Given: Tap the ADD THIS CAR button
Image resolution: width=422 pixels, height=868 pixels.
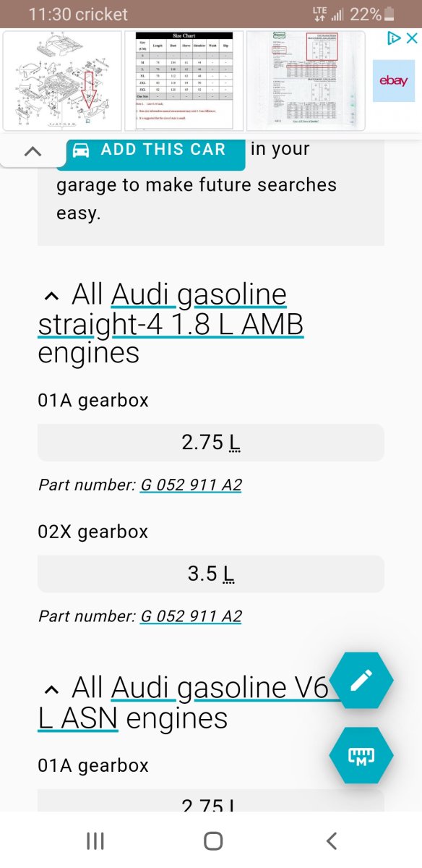Looking at the screenshot, I should click(151, 150).
